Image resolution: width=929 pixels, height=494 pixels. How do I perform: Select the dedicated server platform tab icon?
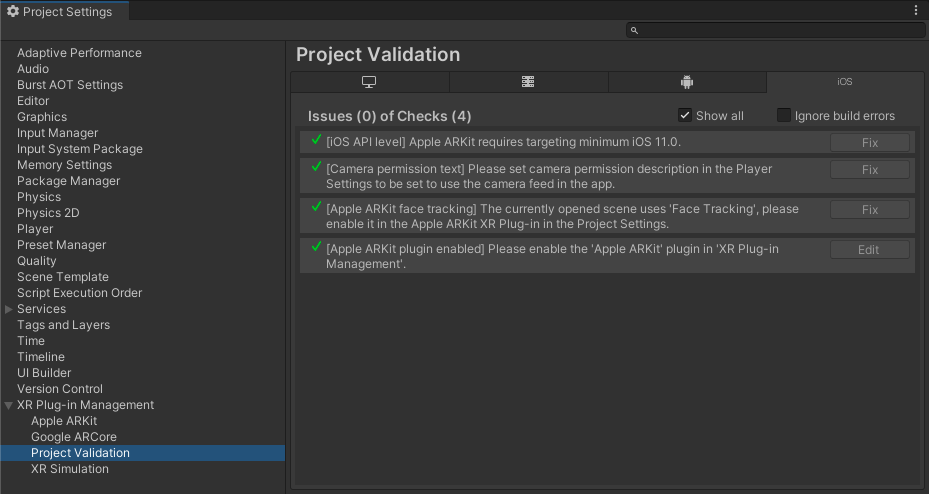click(528, 82)
